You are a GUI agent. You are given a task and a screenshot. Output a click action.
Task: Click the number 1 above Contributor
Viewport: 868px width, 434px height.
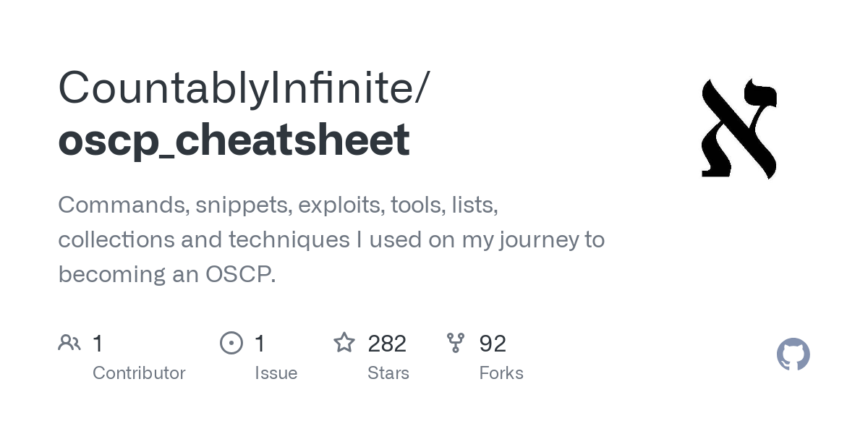click(x=98, y=344)
